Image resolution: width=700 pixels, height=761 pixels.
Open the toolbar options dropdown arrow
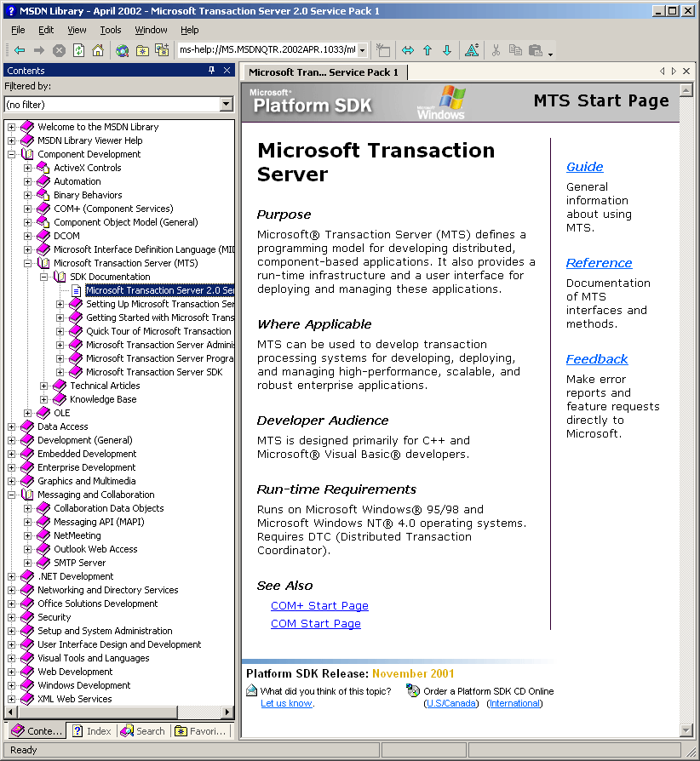coord(550,54)
